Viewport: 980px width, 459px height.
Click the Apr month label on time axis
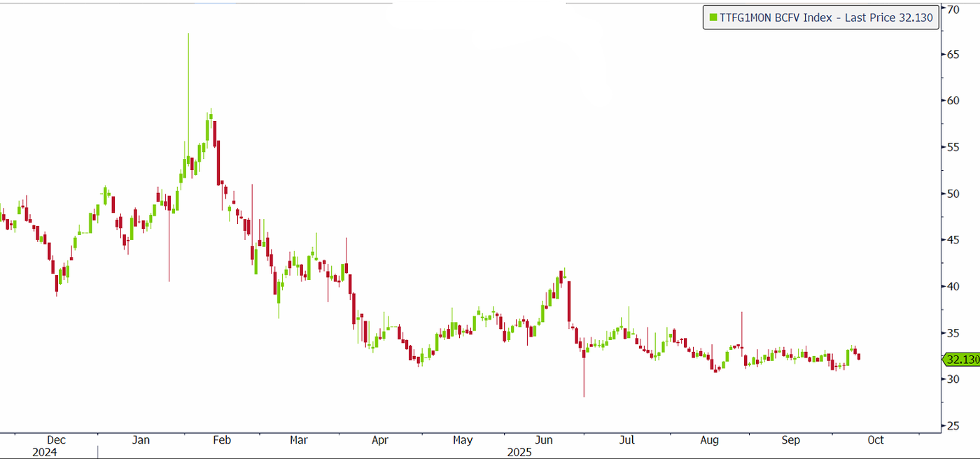(379, 440)
